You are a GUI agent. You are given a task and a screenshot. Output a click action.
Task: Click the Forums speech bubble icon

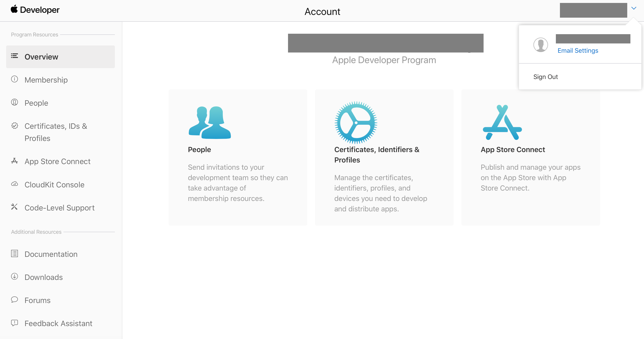click(x=15, y=300)
